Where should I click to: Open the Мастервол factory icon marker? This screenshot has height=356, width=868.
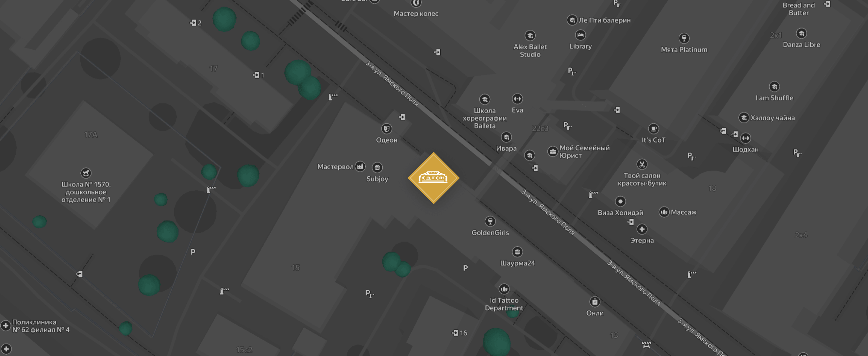360,166
